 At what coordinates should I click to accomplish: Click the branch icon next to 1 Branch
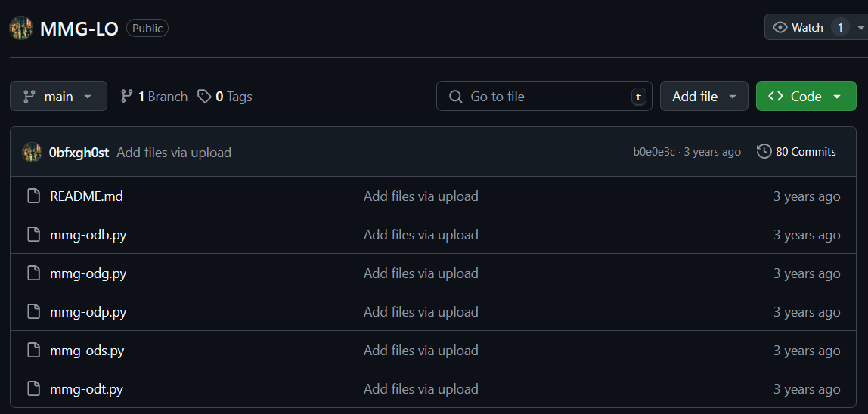[127, 96]
